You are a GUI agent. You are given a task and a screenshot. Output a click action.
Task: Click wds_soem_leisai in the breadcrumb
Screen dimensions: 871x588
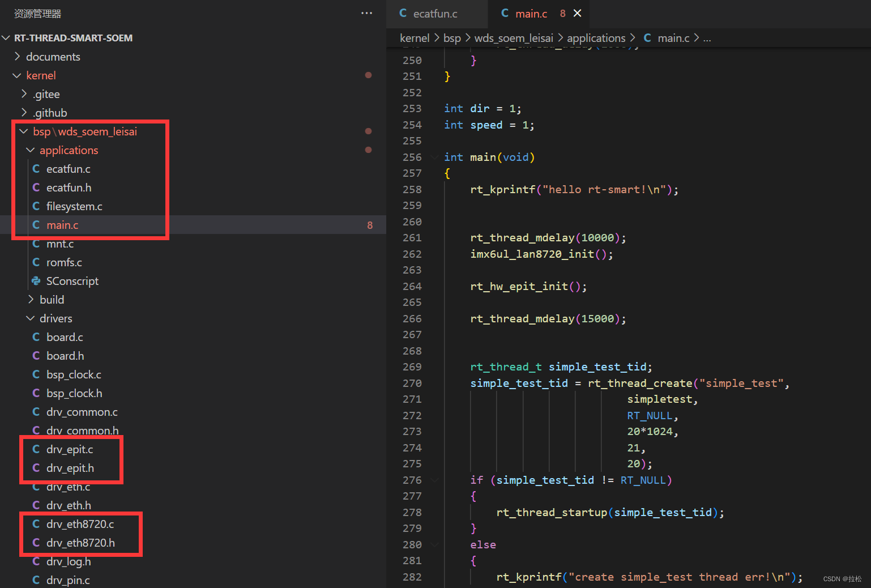(x=514, y=38)
